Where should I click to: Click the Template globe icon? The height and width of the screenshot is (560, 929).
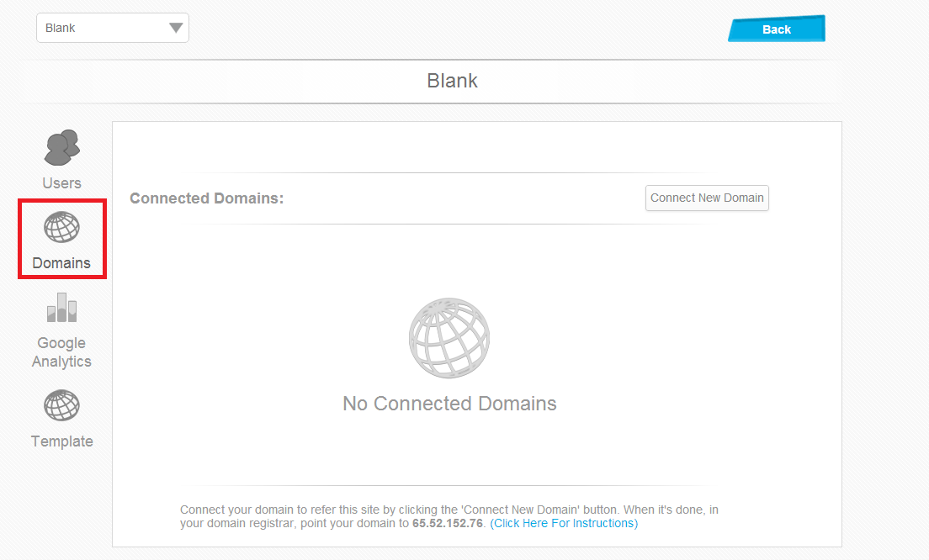pyautogui.click(x=61, y=405)
